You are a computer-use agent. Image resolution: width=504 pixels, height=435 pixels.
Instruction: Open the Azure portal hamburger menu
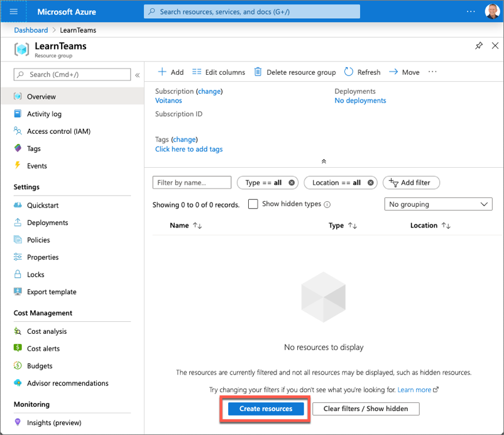tap(13, 12)
